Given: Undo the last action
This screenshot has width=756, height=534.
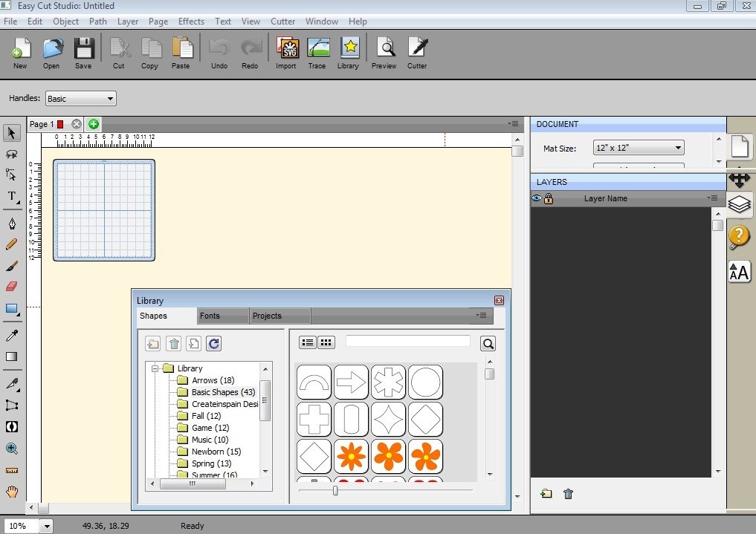Looking at the screenshot, I should (219, 53).
